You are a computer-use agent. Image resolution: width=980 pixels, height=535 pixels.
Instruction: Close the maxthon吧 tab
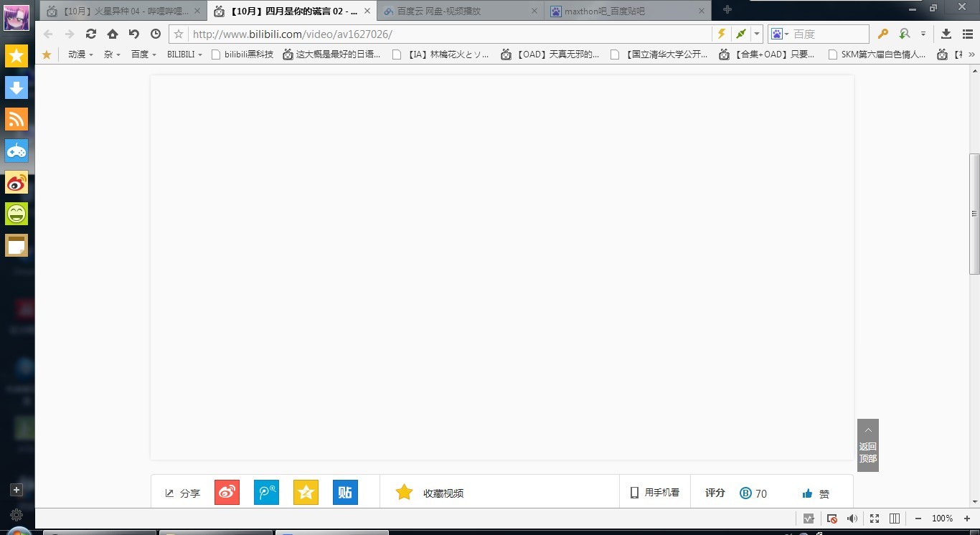702,11
